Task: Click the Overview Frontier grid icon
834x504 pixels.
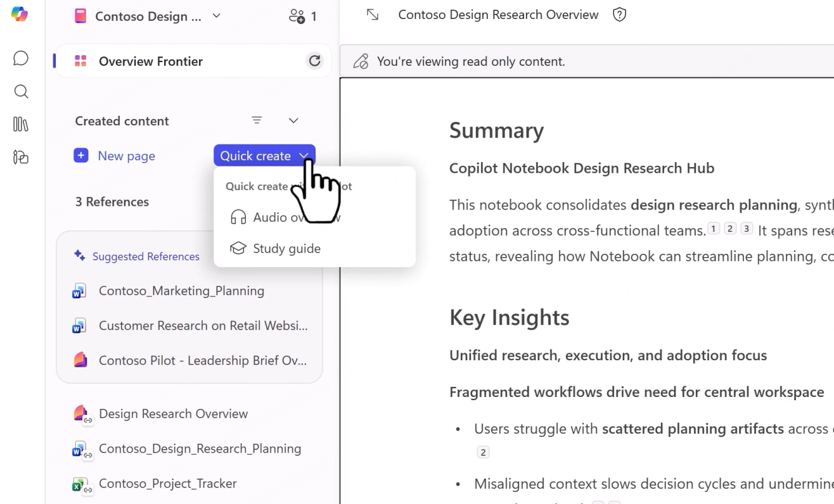Action: tap(80, 61)
